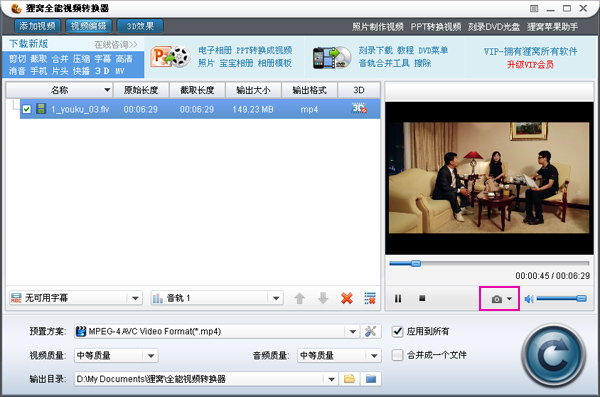The image size is (600, 397).
Task: Click the PowerPoint film reel icon
Action: pyautogui.click(x=170, y=57)
